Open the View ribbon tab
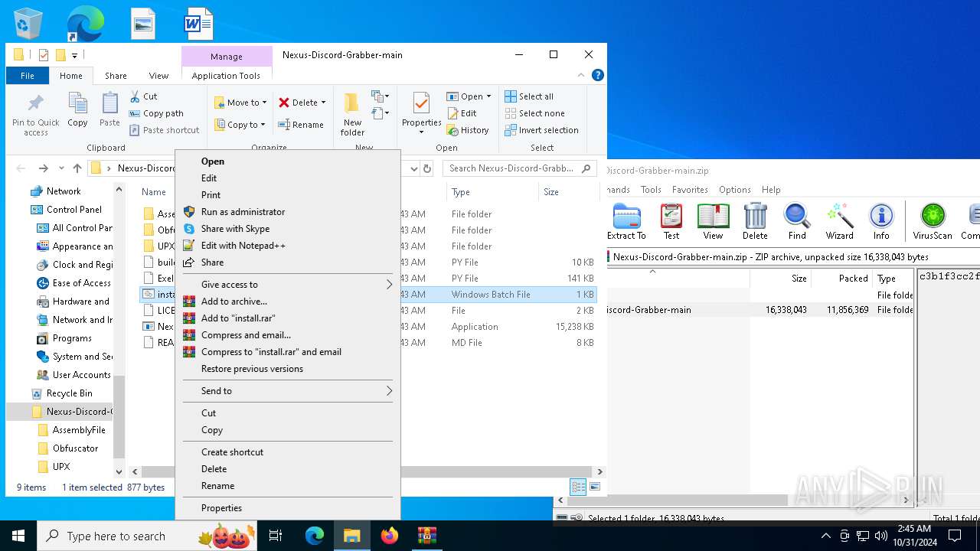Image resolution: width=980 pixels, height=551 pixels. tap(158, 76)
